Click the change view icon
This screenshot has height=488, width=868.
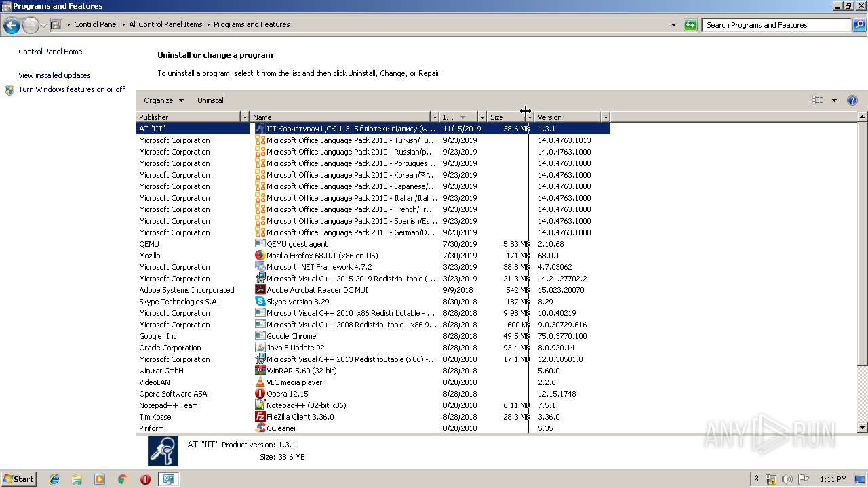point(817,100)
